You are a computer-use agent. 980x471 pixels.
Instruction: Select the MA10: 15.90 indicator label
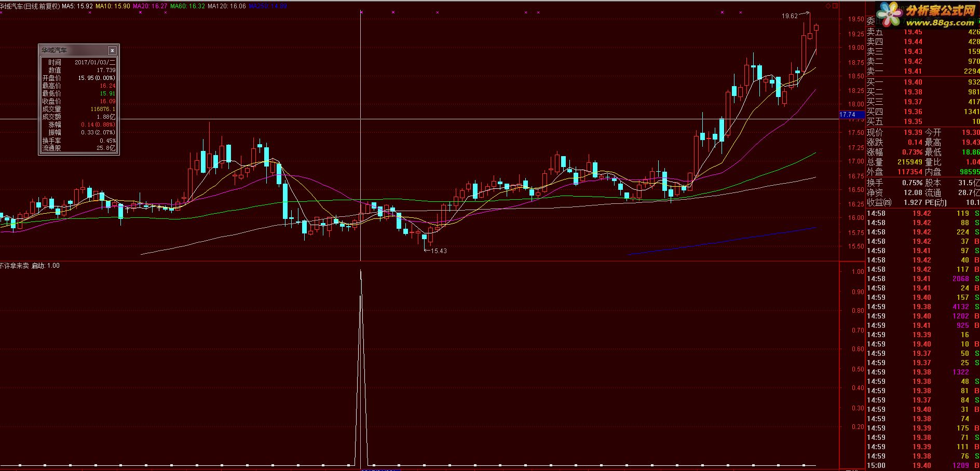[113, 6]
